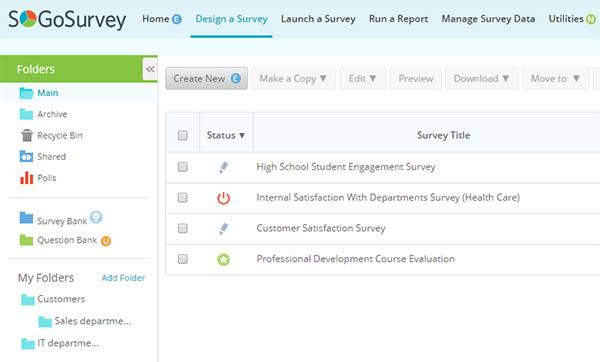Check High School Student Engagement Survey box

(x=183, y=167)
